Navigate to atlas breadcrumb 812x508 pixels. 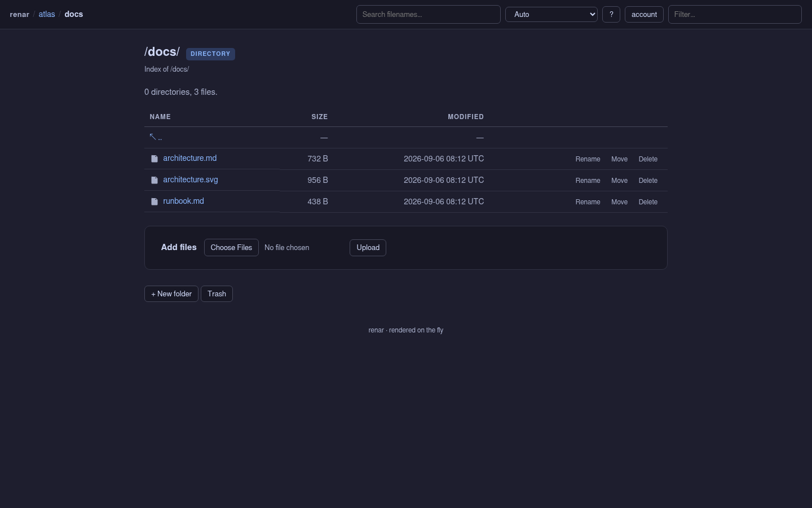47,14
